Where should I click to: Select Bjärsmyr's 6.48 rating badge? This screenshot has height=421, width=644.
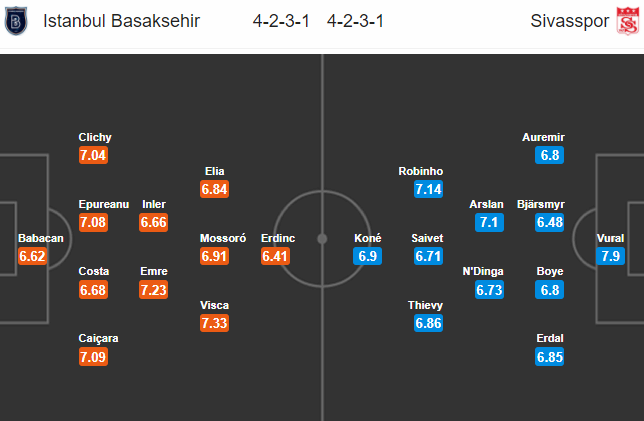click(x=550, y=222)
